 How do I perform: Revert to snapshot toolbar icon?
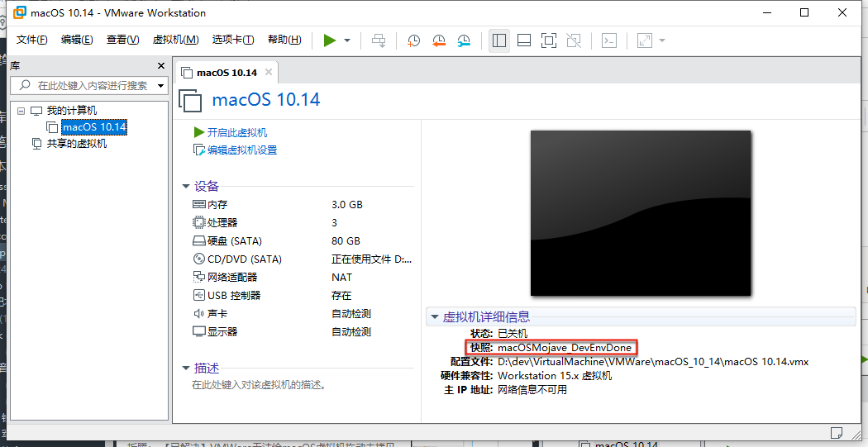(x=439, y=40)
